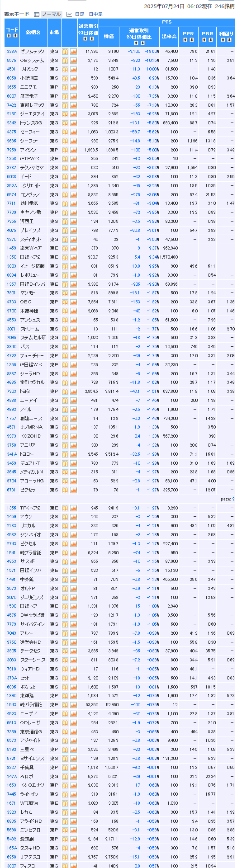The image size is (242, 868).
Task: Go to page 2 link
Action: click(x=233, y=499)
